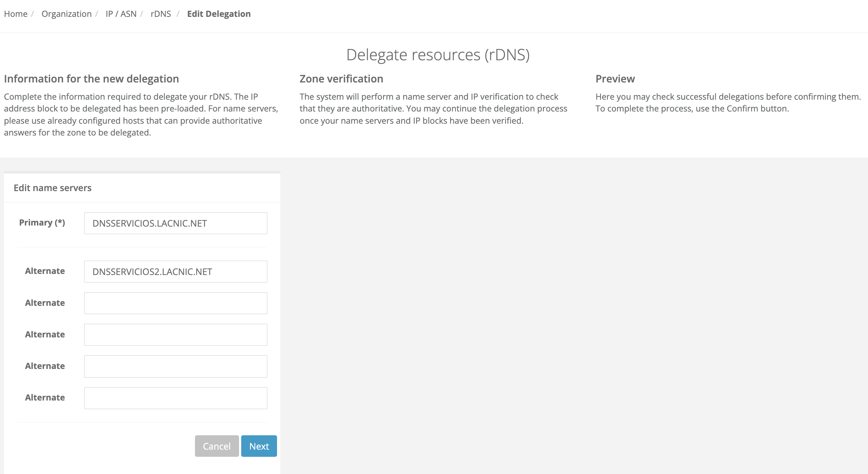868x474 pixels.
Task: Click the Delegate resources (rDNS) title
Action: click(x=438, y=55)
